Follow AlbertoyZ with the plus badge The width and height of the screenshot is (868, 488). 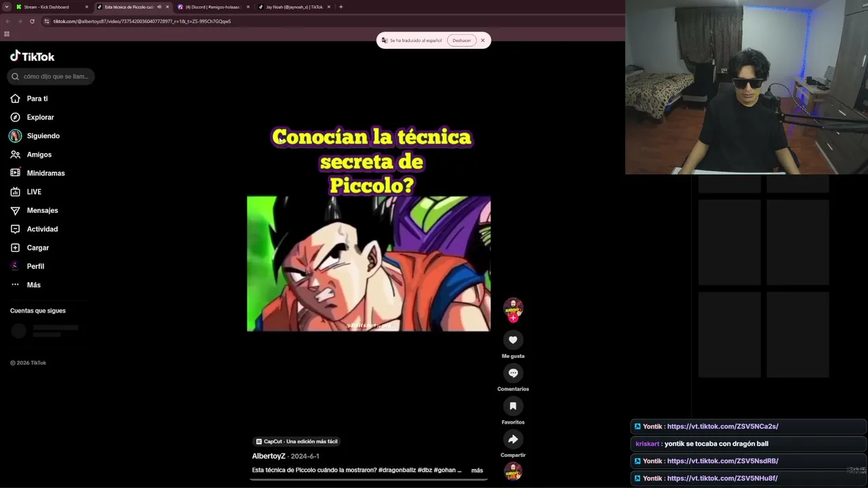(x=513, y=317)
